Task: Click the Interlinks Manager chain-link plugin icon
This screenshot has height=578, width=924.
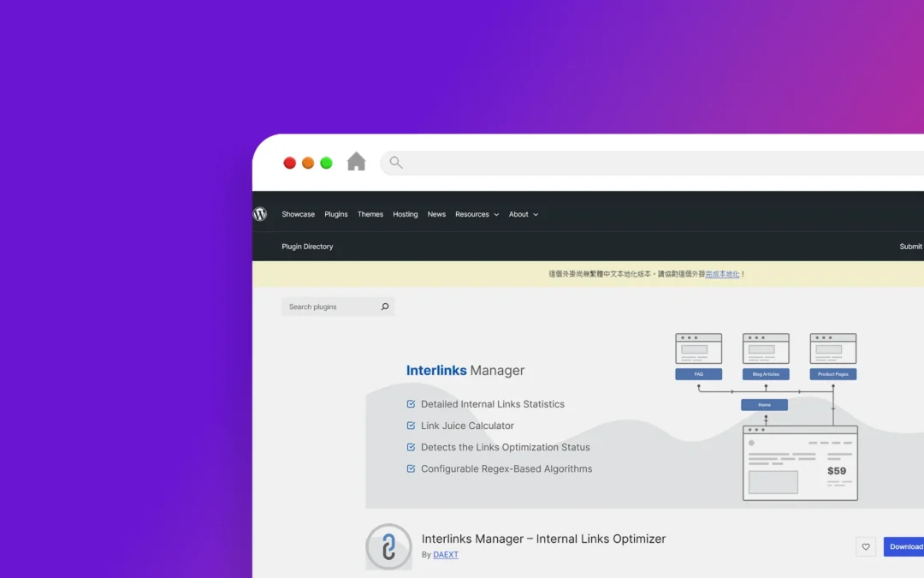Action: (388, 546)
